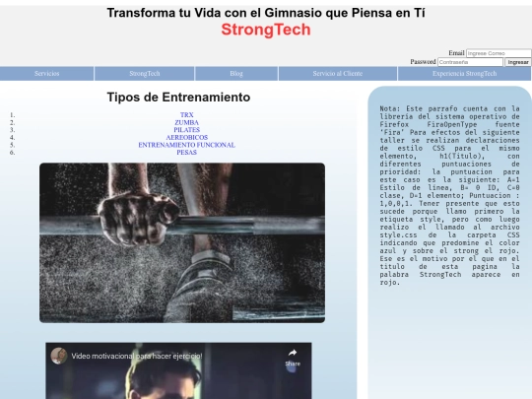532x399 pixels.
Task: Open the 'Video motivacional para hacer ejercicio!' title
Action: 137,356
